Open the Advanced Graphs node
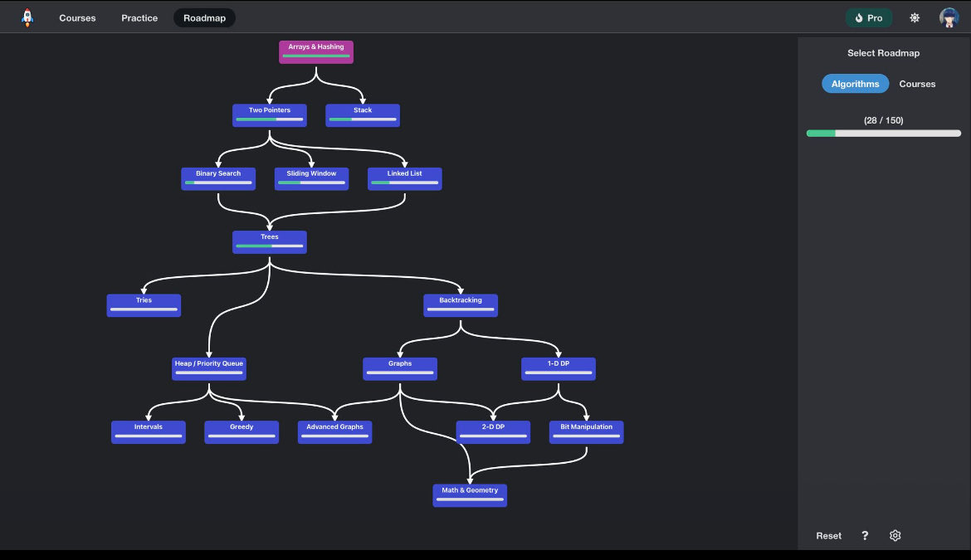The height and width of the screenshot is (560, 971). click(x=335, y=432)
